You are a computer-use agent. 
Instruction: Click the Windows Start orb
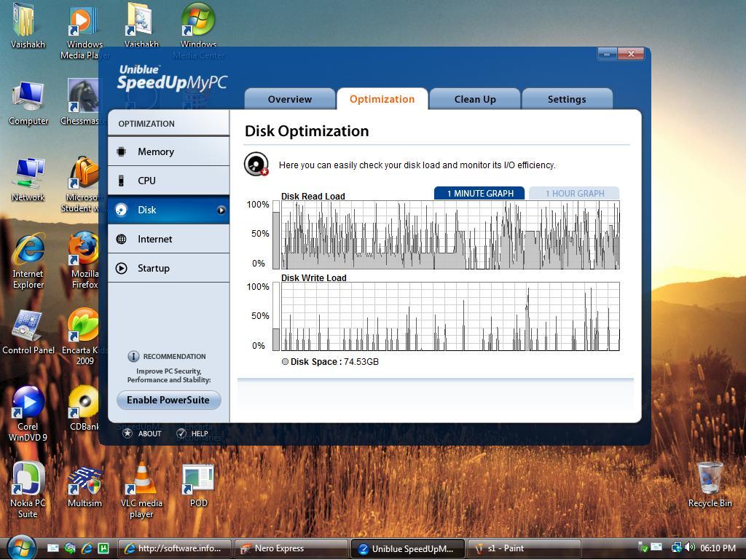pos(20,547)
